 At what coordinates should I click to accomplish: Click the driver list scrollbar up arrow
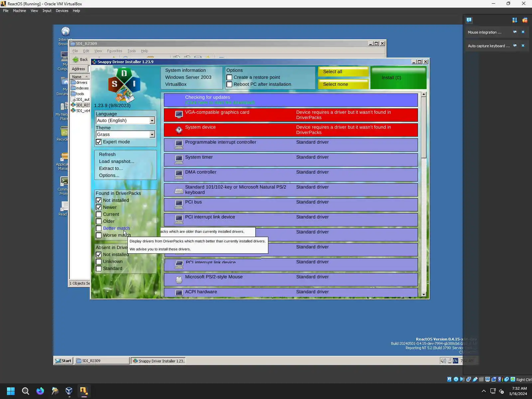coord(424,94)
